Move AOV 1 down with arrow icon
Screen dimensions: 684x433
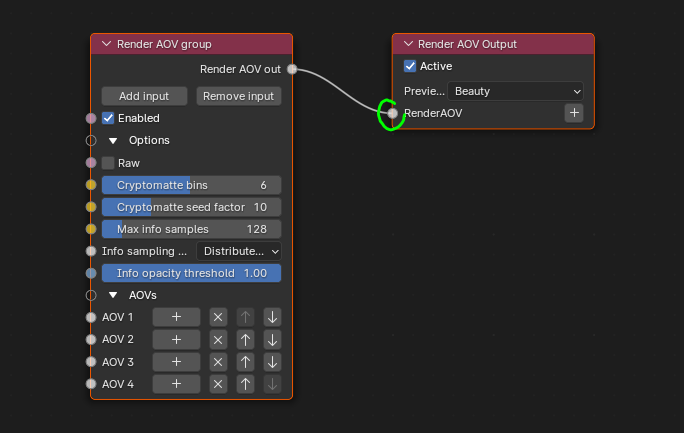point(272,317)
